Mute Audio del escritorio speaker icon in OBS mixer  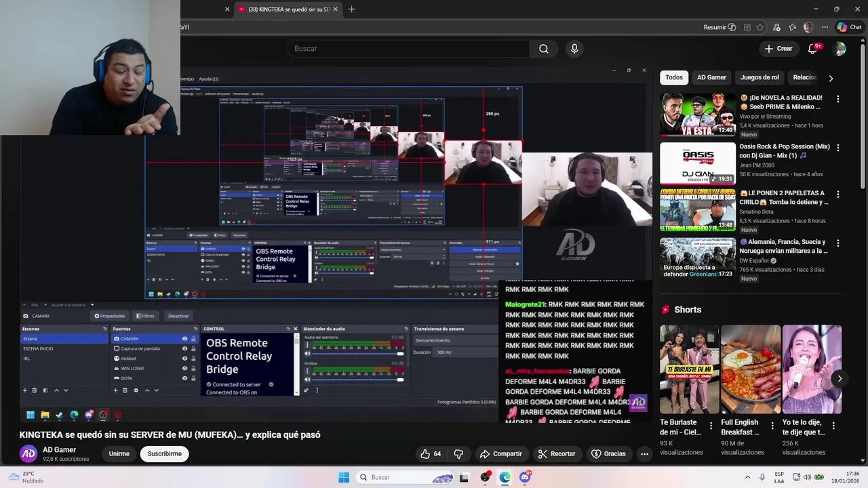(x=307, y=353)
